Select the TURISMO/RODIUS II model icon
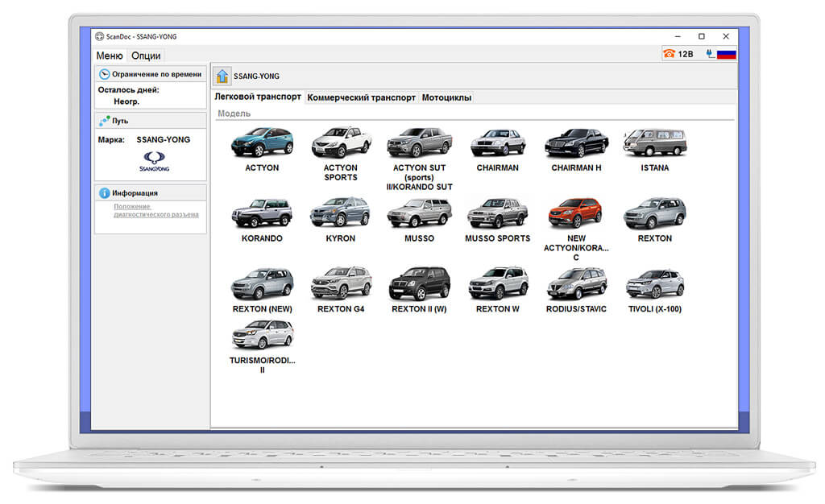Viewport: 825px width, 504px height. tap(262, 335)
